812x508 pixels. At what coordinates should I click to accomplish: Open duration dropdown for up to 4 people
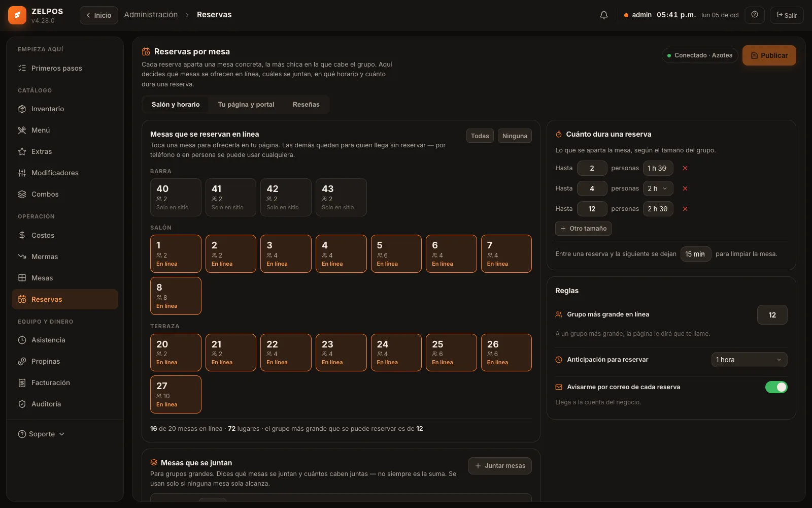(658, 188)
